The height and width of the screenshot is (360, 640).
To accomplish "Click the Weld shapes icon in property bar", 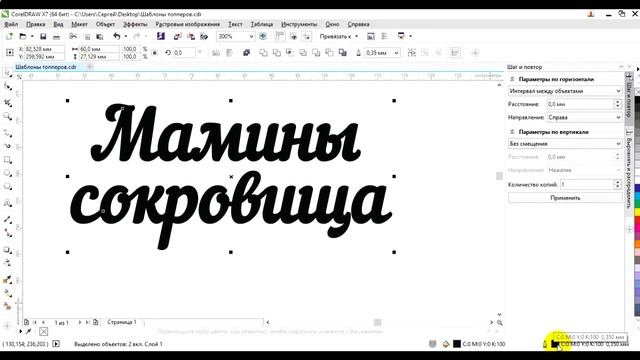I will (264, 53).
